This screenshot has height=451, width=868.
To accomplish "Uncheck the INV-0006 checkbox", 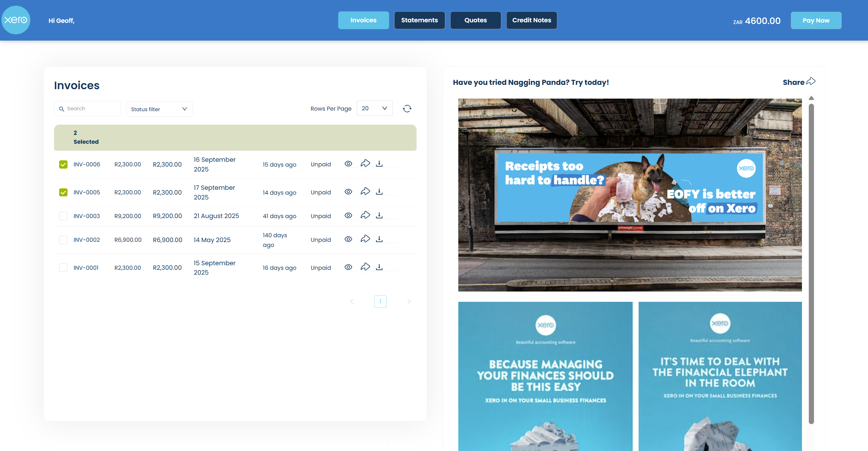I will 63,164.
